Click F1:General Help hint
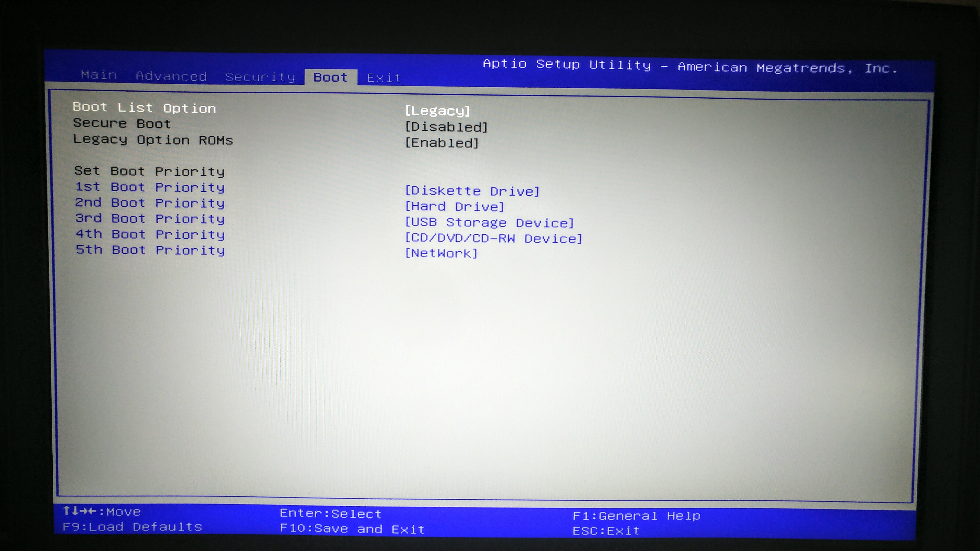Screen dimensions: 980x551 pos(636,516)
